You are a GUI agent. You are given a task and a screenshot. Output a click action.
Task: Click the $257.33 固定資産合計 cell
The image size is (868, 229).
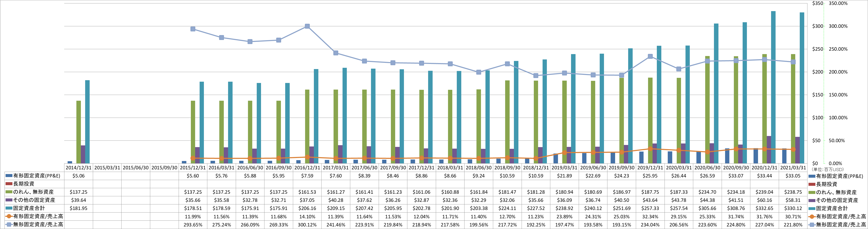point(650,208)
